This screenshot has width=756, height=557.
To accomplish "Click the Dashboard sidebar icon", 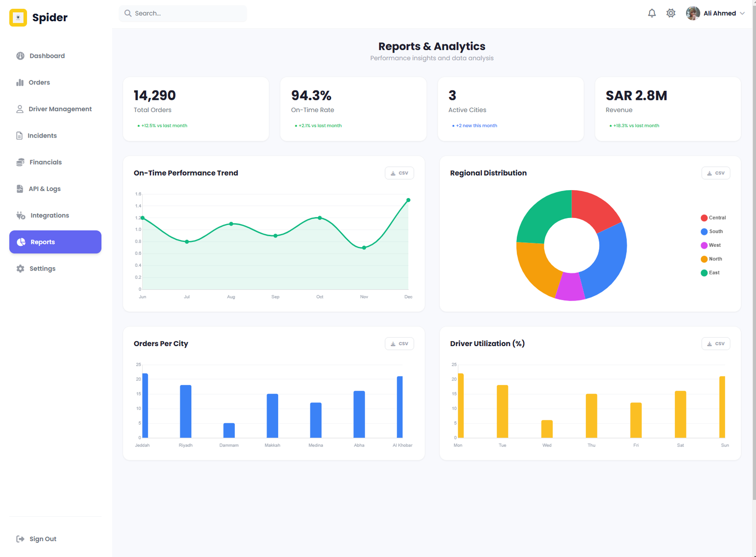I will click(x=20, y=56).
